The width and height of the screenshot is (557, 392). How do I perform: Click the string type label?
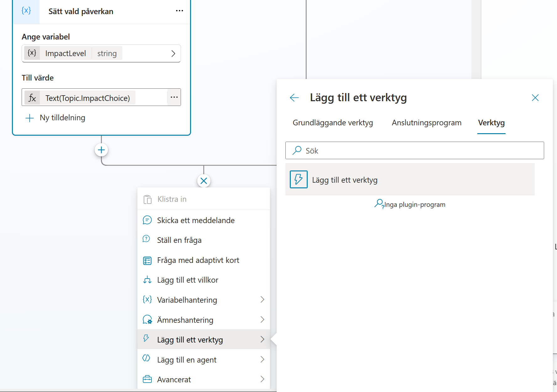click(x=107, y=54)
